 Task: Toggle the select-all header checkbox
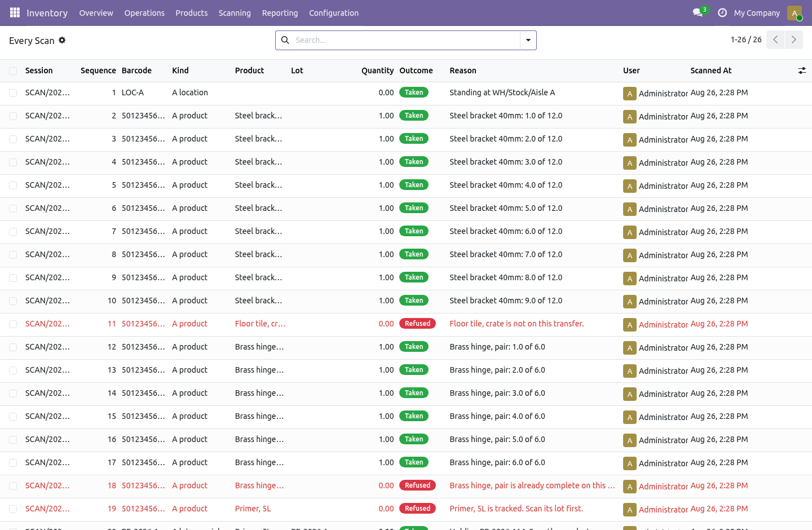click(13, 70)
